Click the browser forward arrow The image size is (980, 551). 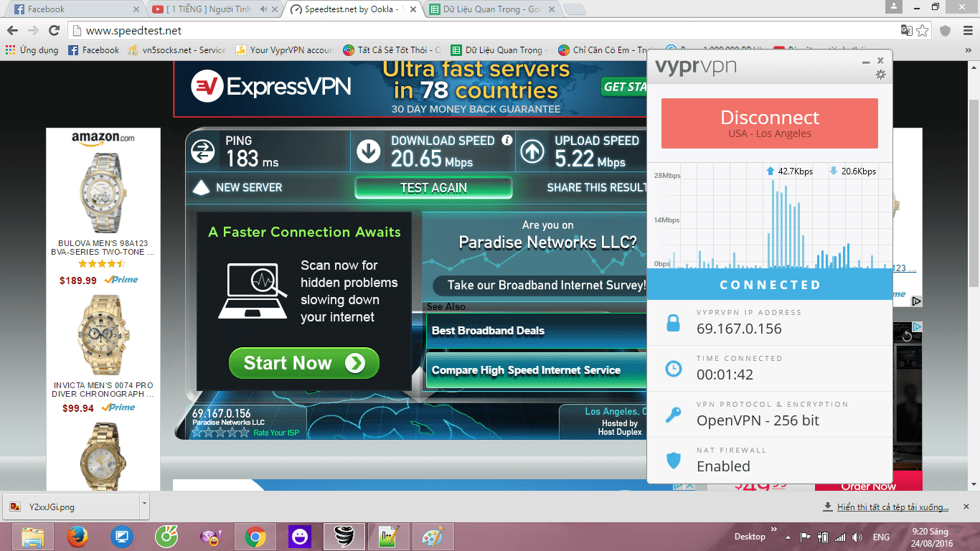click(33, 31)
